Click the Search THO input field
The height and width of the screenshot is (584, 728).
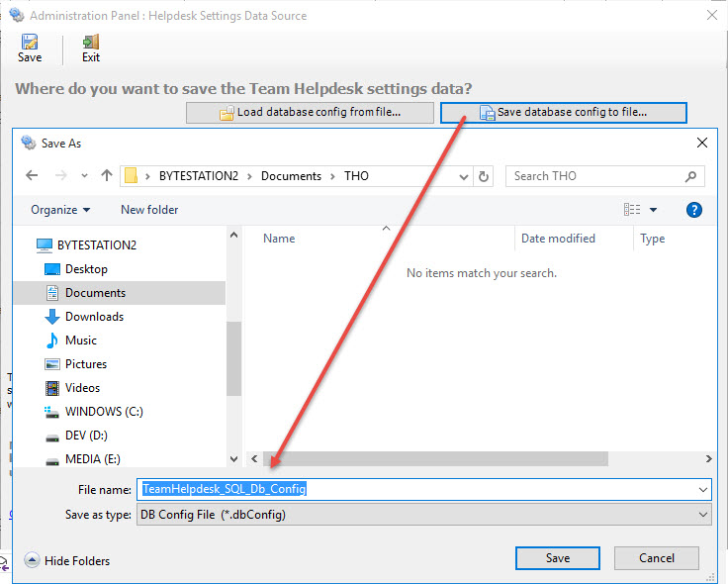click(593, 176)
